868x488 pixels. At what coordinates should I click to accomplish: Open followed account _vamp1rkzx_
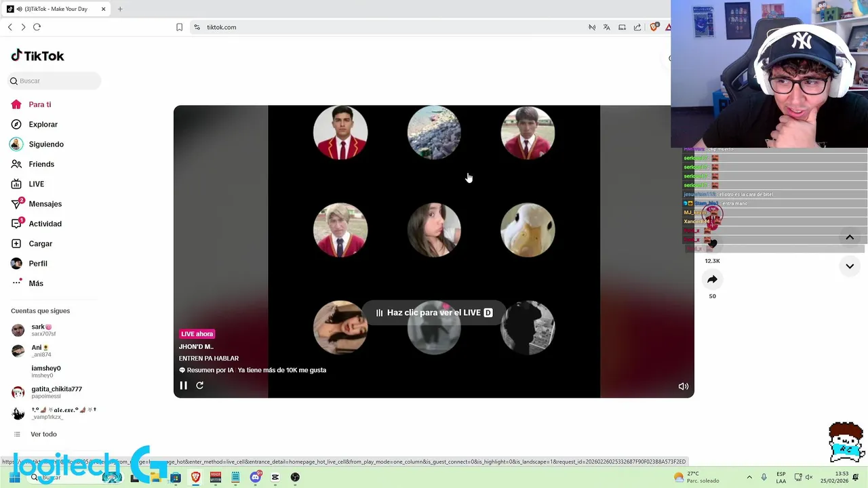pyautogui.click(x=54, y=413)
